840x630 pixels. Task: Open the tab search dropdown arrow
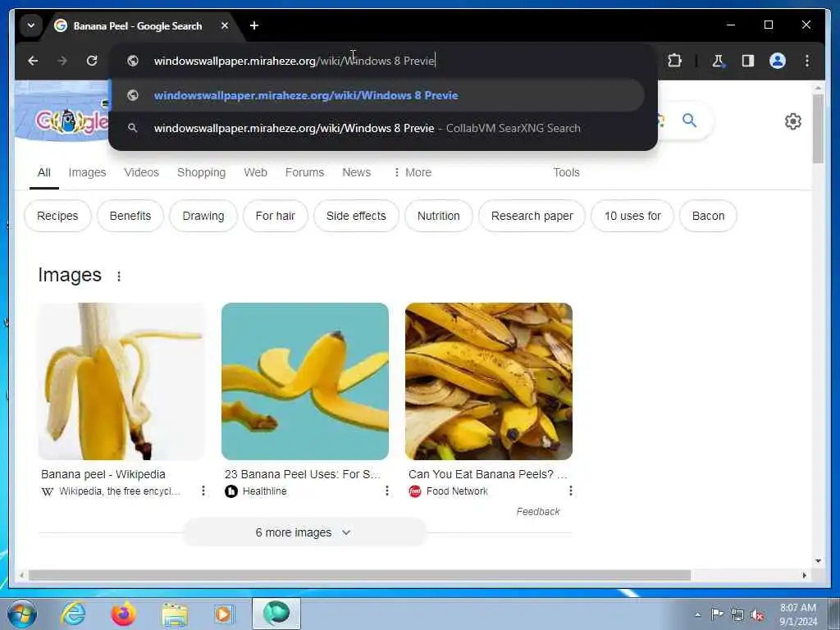(31, 25)
